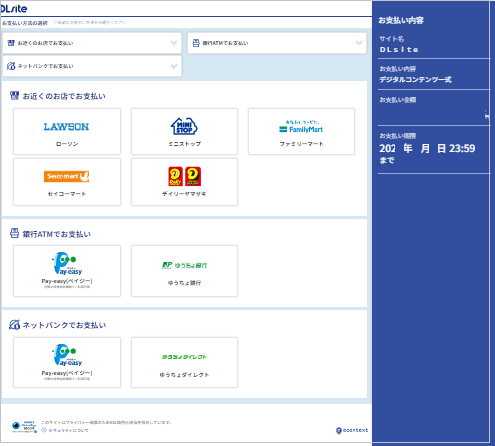Choose Seicomart payment option
Image resolution: width=495 pixels, height=446 pixels.
67,182
